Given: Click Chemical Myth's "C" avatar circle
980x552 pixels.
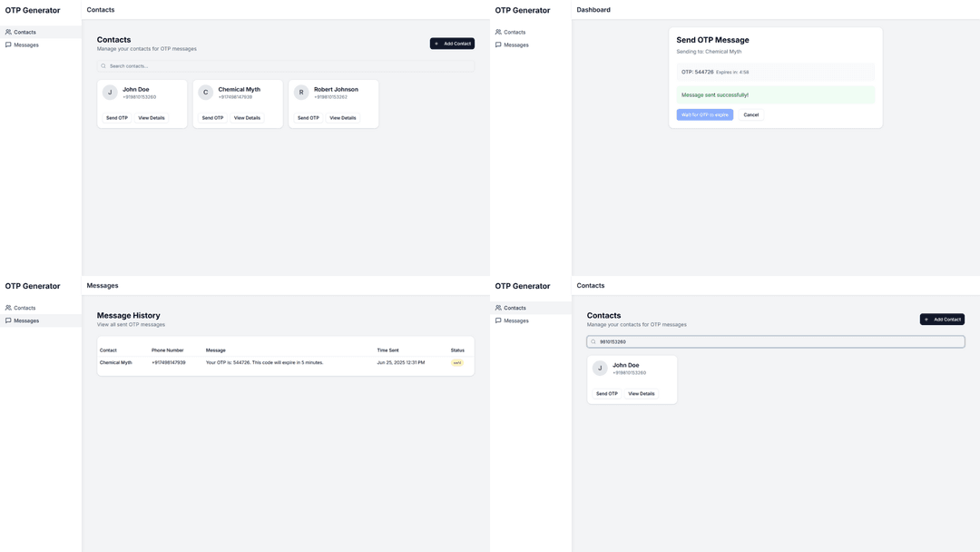Looking at the screenshot, I should point(205,93).
